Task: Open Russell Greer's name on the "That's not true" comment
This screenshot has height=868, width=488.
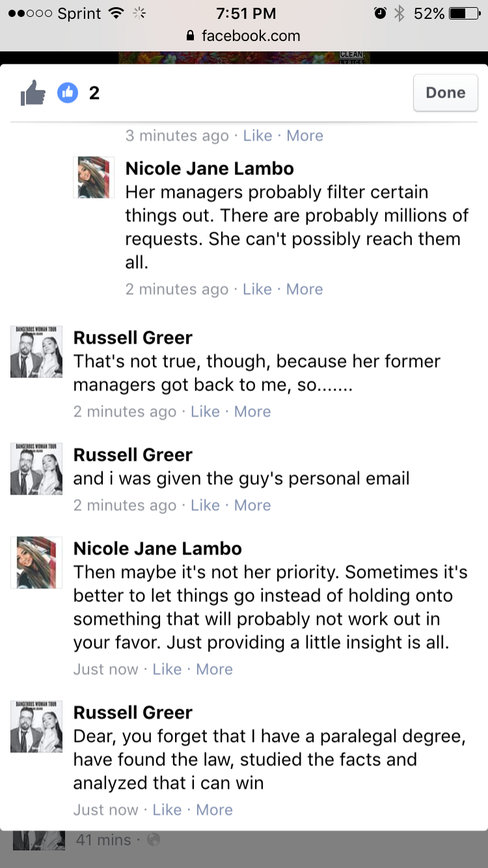Action: pos(133,338)
